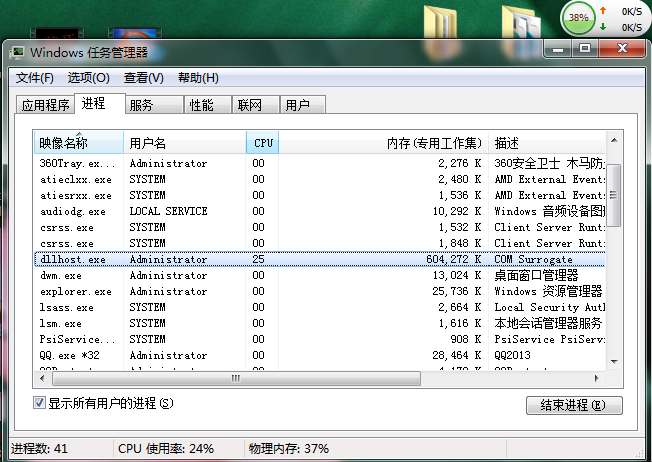The image size is (652, 462).
Task: Click the vertical scrollbar thumb in process list
Action: point(615,195)
